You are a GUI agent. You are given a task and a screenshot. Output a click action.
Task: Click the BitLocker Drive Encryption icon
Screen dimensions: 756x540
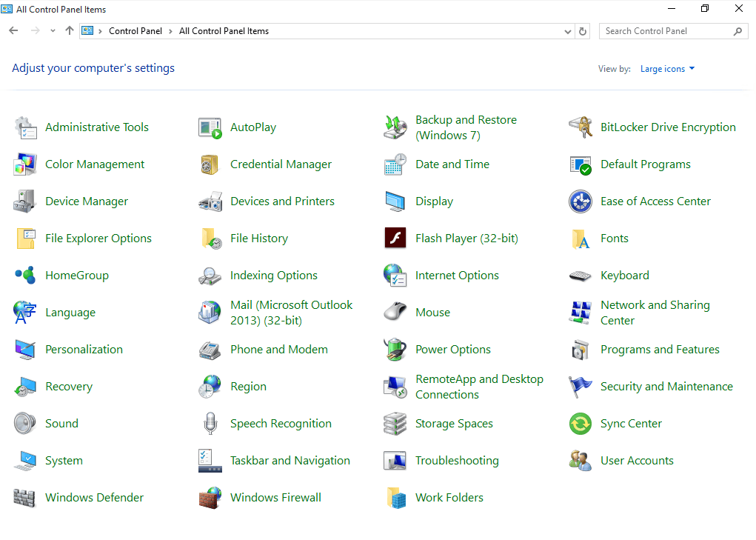coord(581,127)
